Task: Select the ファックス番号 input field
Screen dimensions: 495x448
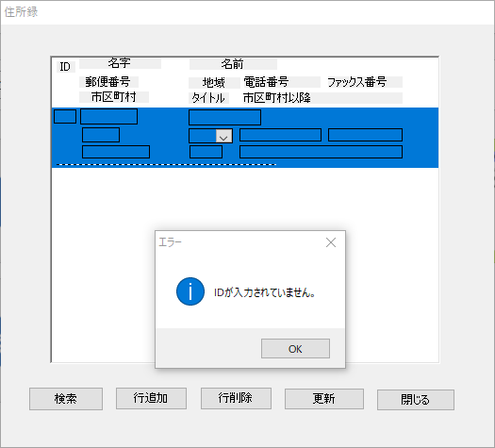Action: point(365,135)
